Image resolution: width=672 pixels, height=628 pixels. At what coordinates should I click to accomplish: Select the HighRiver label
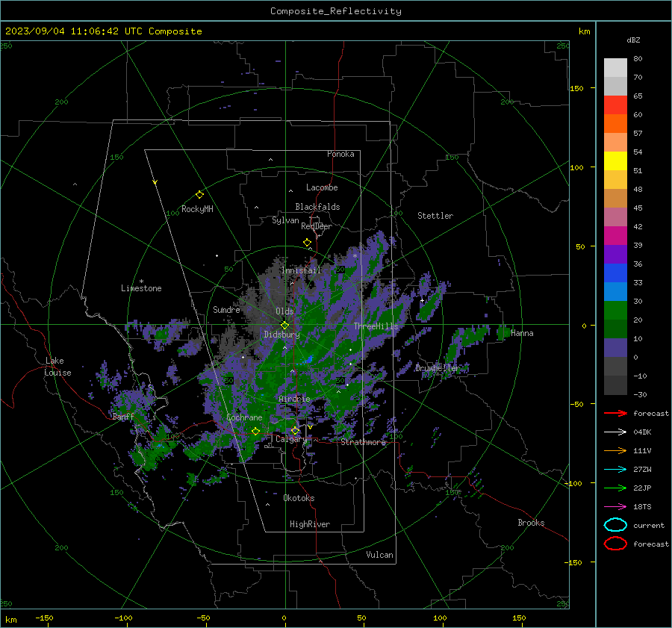310,524
